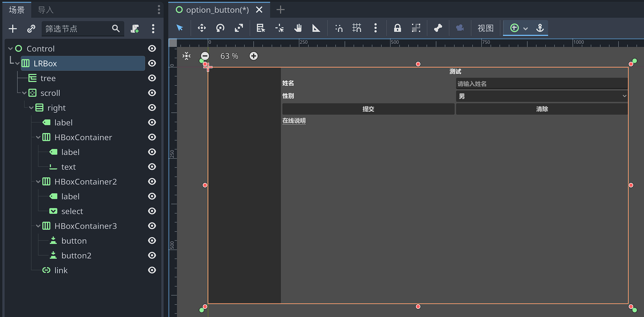Hide the right node
644x317 pixels.
[152, 108]
